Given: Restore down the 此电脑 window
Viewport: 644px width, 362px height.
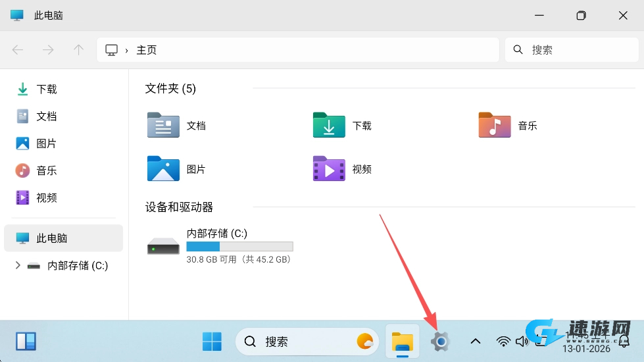Looking at the screenshot, I should (x=581, y=16).
